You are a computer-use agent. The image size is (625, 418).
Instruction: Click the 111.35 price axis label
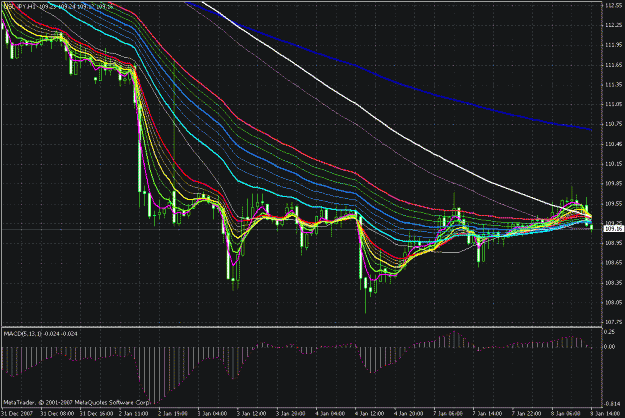pyautogui.click(x=614, y=85)
